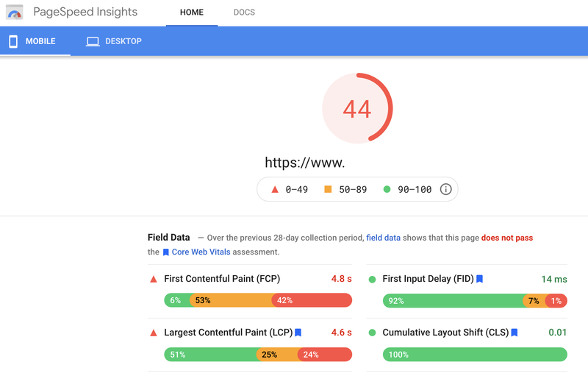Click the Cumulative Layout Shift (CLS) label
588x376 pixels.
[445, 333]
